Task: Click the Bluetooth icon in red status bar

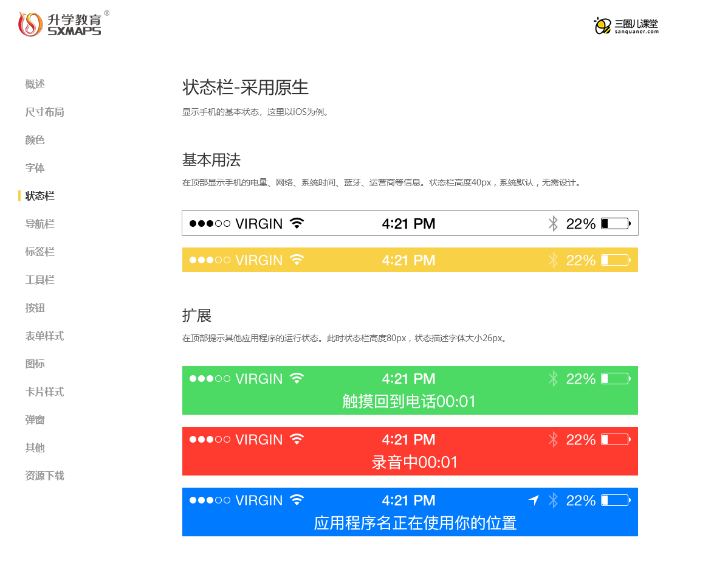Action: click(x=553, y=440)
